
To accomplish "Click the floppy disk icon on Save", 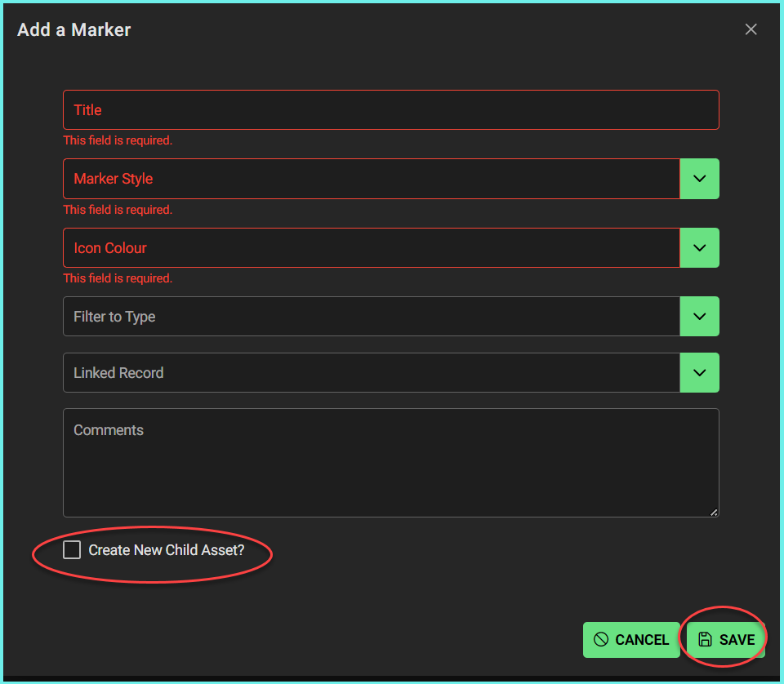I will pos(706,640).
